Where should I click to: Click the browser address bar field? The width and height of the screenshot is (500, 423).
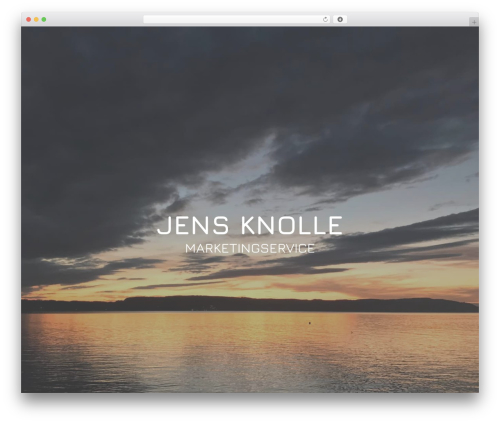[x=237, y=19]
